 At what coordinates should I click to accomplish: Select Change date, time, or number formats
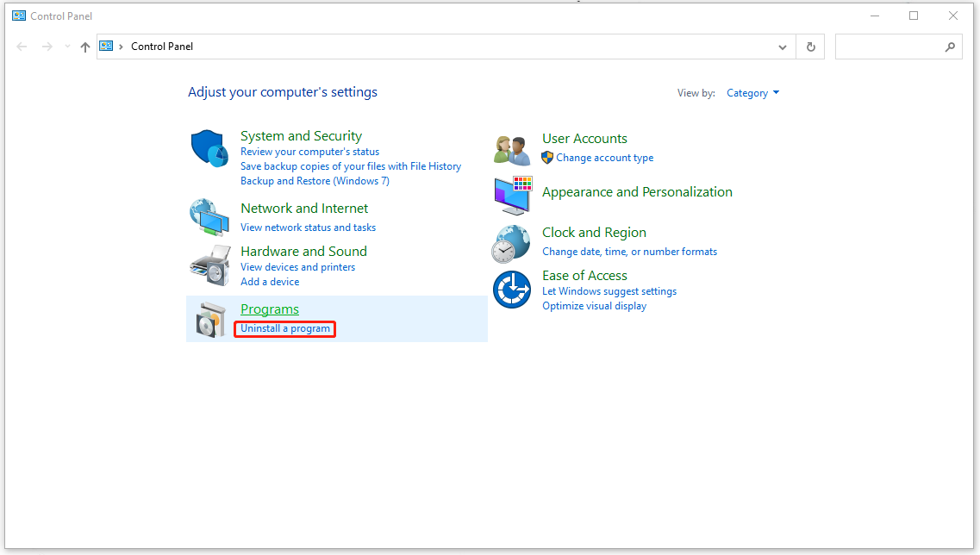click(x=629, y=252)
